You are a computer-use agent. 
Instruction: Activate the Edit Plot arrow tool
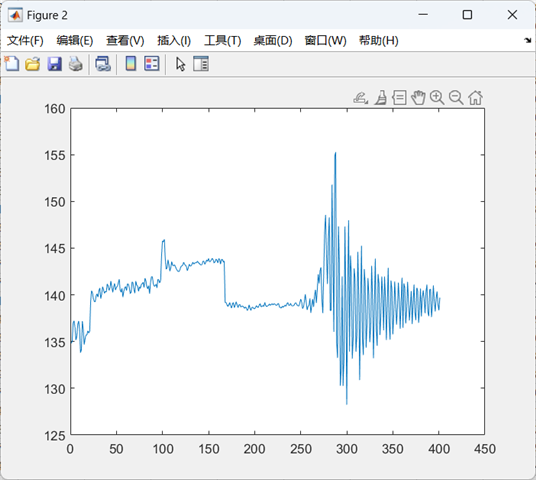click(180, 64)
